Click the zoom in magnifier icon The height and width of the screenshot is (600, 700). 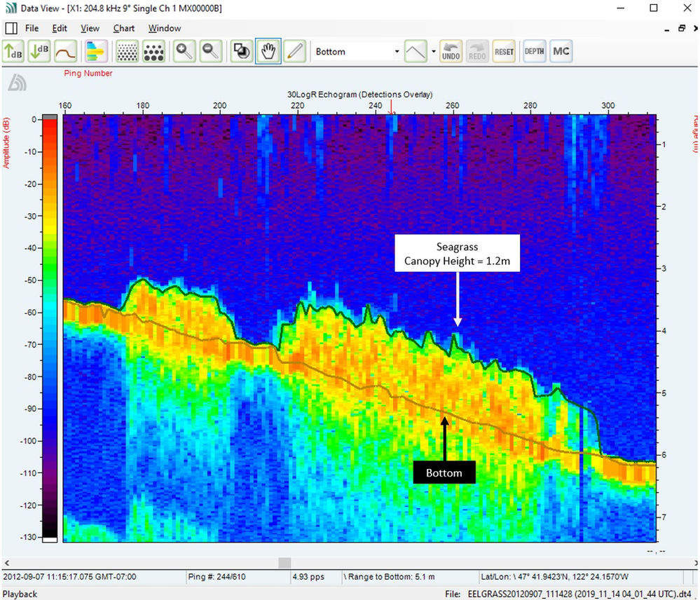tap(184, 50)
